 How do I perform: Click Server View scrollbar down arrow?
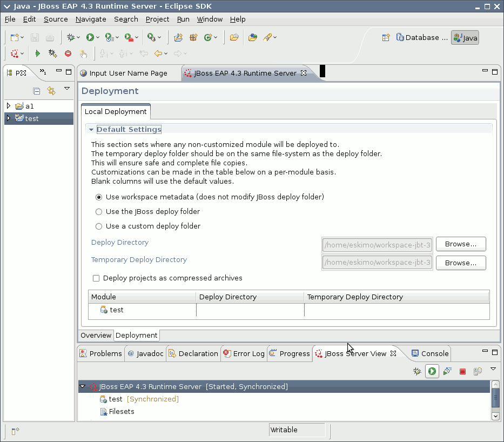[x=495, y=416]
